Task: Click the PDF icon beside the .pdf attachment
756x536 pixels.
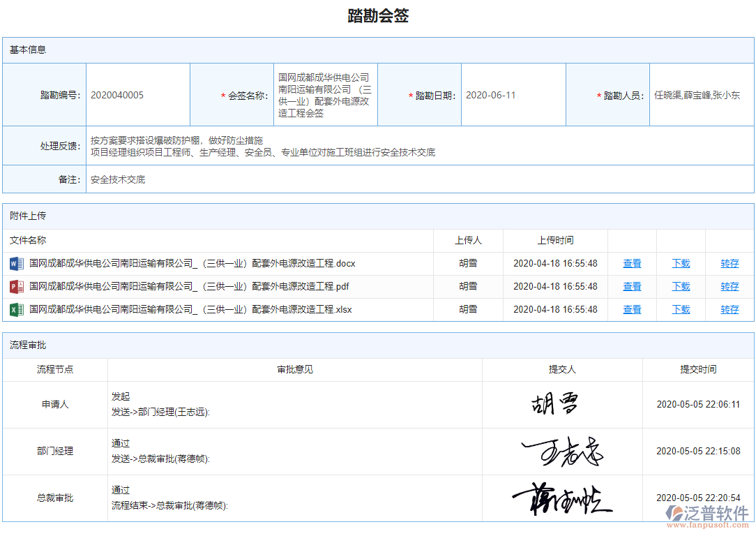Action: click(16, 286)
